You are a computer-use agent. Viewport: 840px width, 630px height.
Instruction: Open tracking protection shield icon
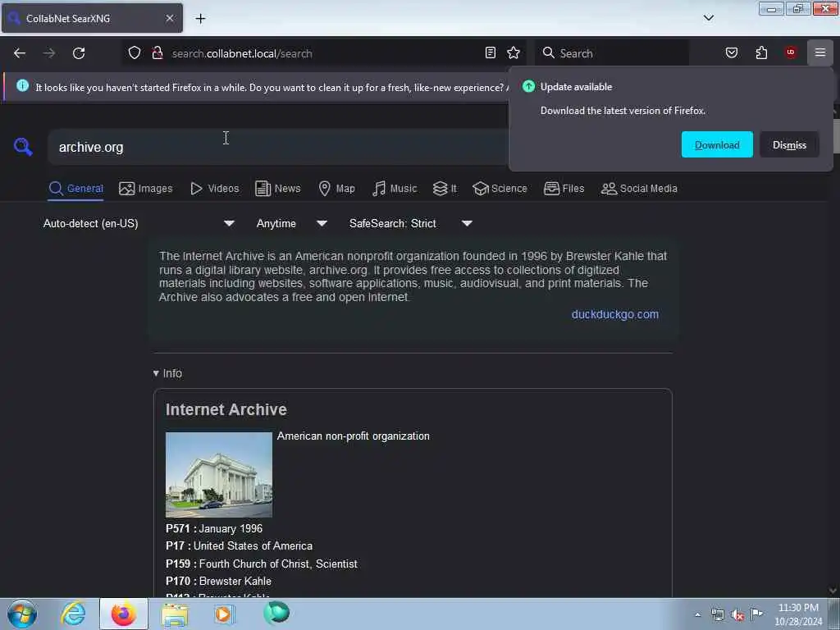pyautogui.click(x=135, y=53)
